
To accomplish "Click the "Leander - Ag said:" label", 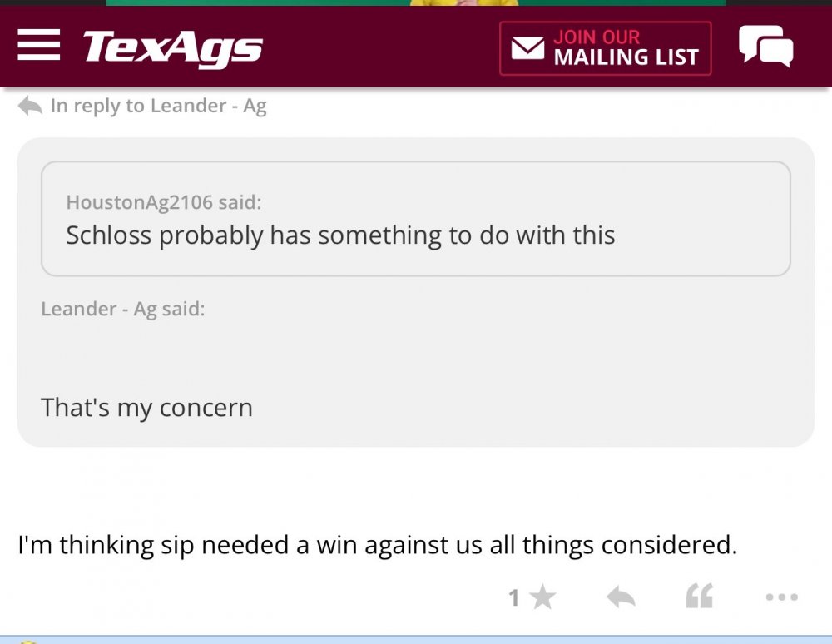I will tap(122, 309).
